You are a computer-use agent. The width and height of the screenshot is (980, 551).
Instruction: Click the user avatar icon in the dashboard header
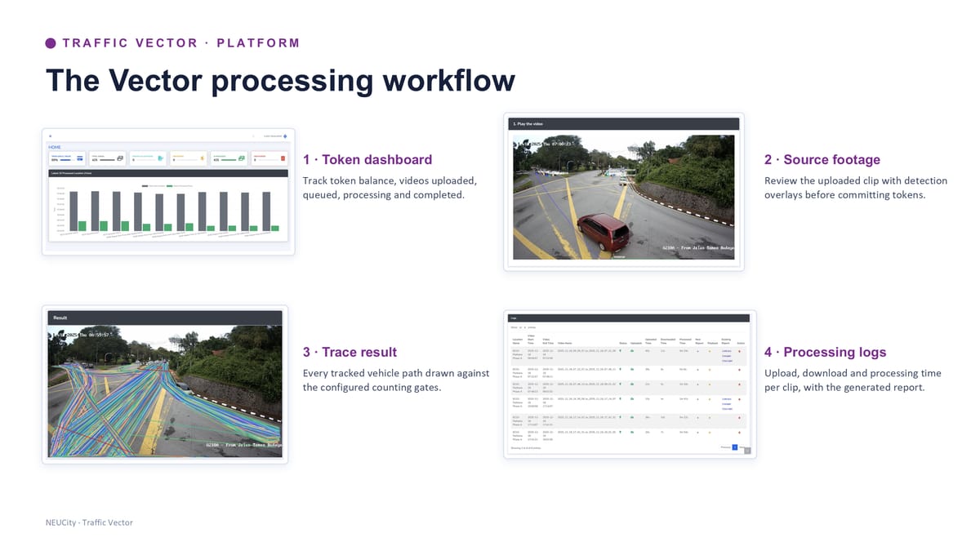(x=285, y=136)
